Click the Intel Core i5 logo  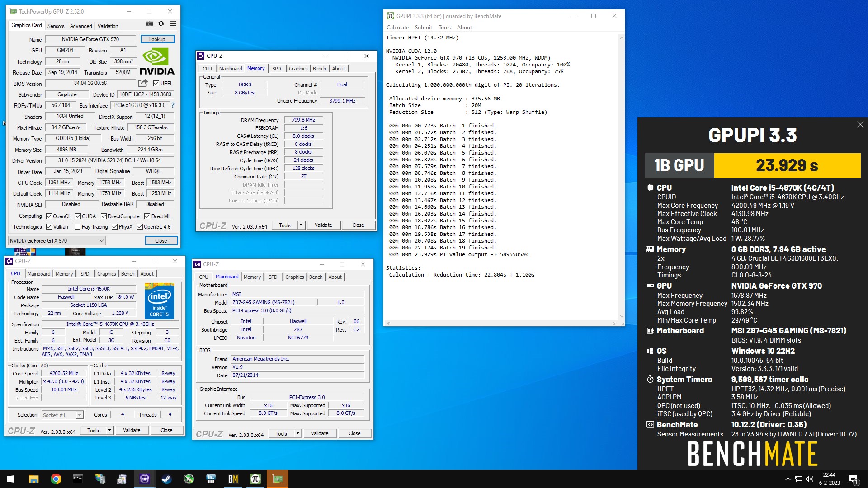[159, 301]
